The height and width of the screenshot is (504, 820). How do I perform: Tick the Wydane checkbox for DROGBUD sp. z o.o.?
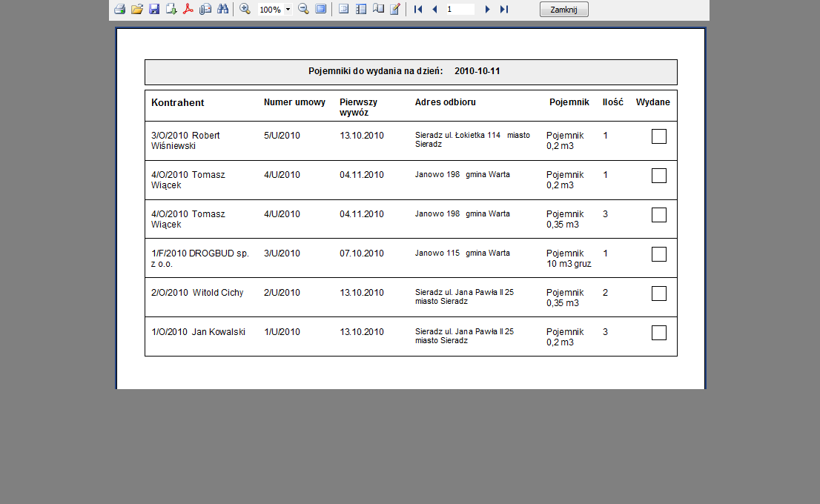pos(658,254)
